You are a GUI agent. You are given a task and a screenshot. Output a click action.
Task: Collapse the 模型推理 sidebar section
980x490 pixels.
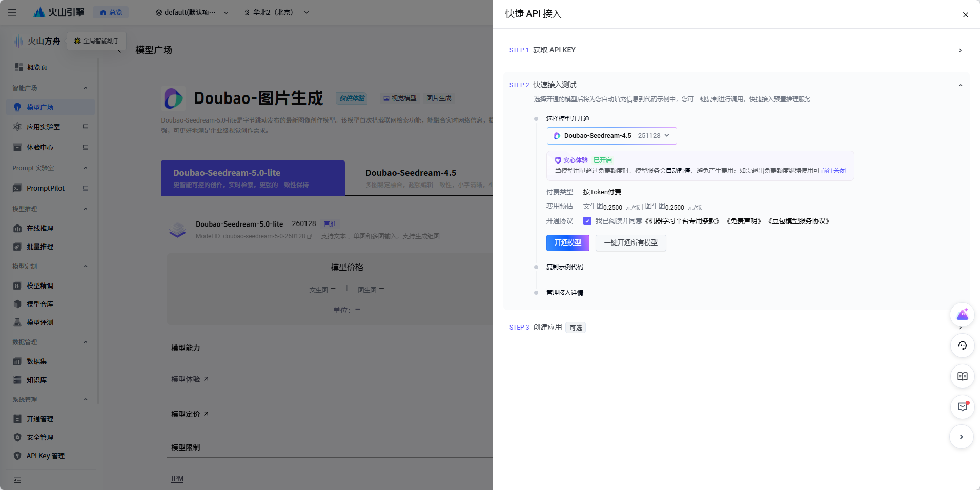point(86,209)
